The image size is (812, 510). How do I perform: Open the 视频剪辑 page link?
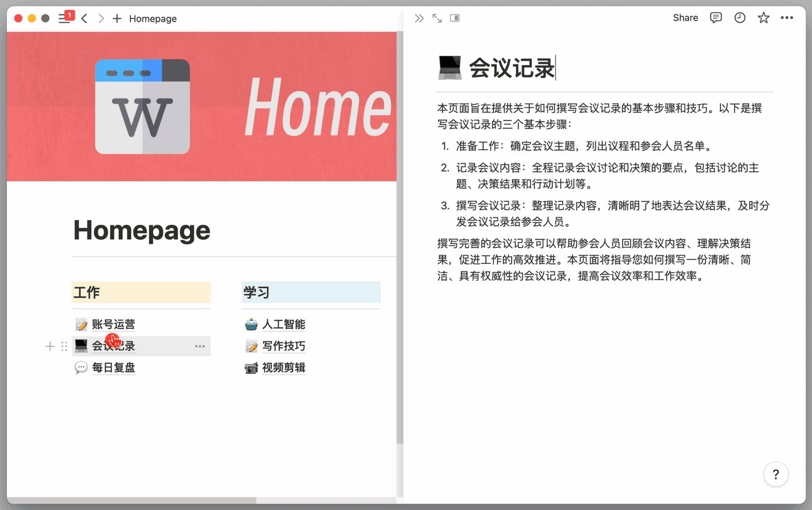(x=284, y=368)
